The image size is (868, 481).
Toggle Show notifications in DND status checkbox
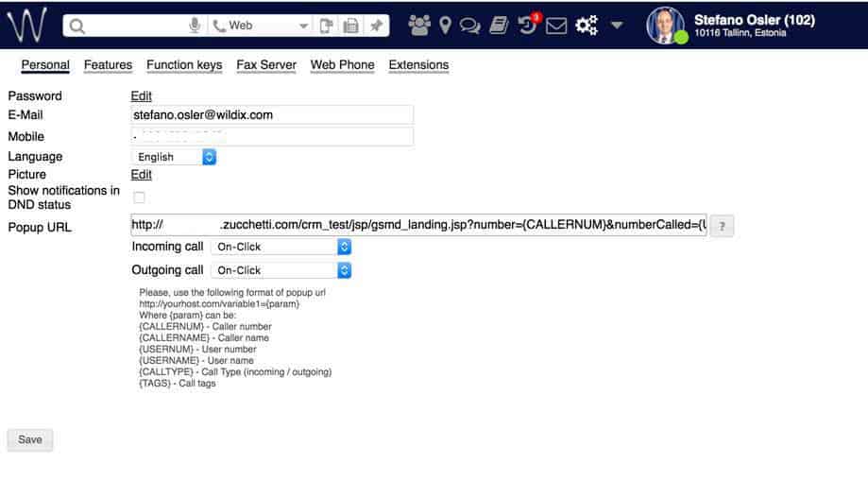(x=139, y=198)
